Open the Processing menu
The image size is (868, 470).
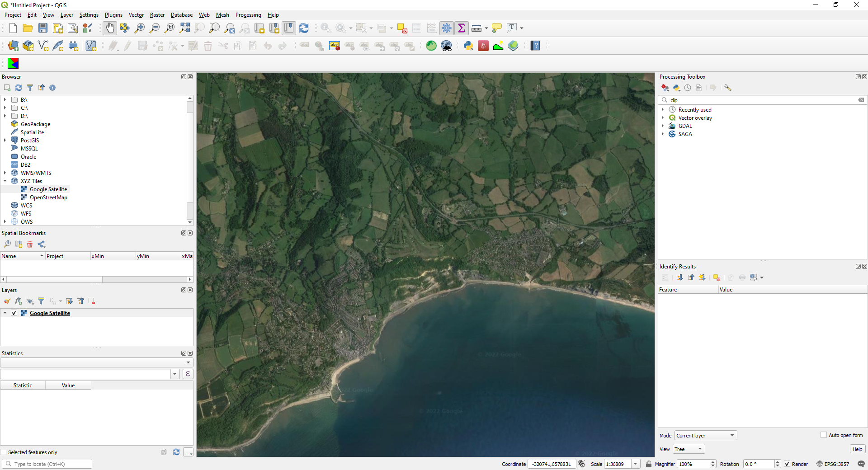(x=248, y=15)
